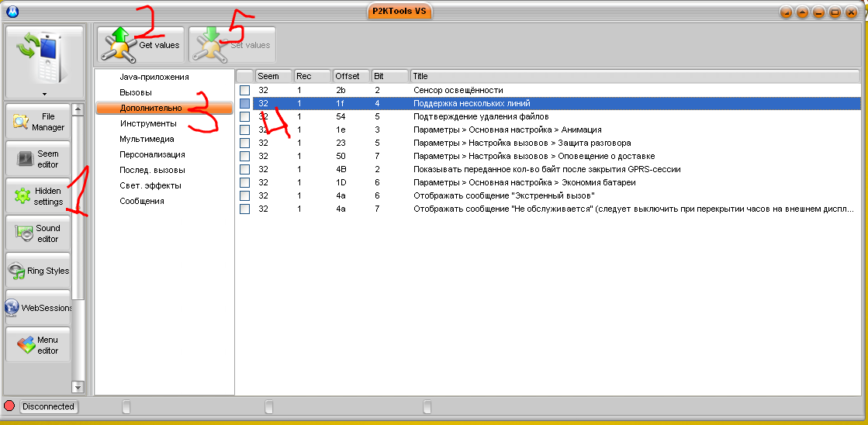Screen dimensions: 868x425
Task: Open the Menu editor
Action: (38, 345)
